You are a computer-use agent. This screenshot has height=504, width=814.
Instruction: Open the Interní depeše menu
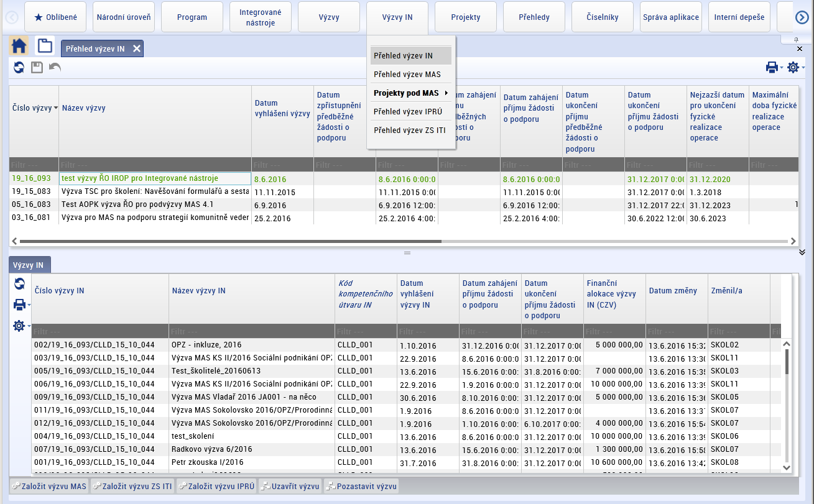click(x=739, y=17)
